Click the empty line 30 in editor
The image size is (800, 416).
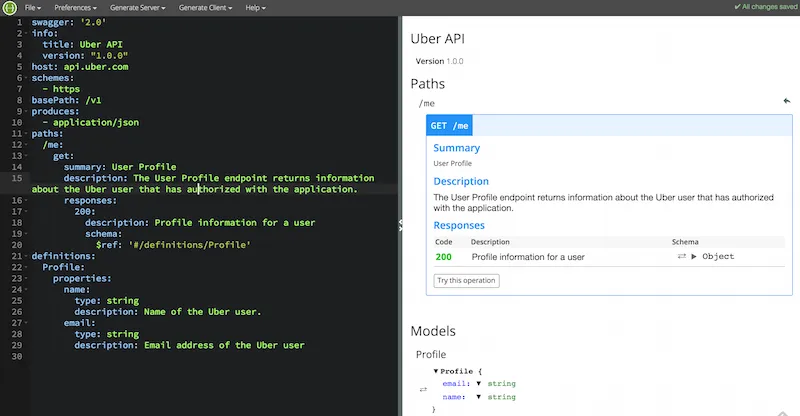click(x=214, y=356)
